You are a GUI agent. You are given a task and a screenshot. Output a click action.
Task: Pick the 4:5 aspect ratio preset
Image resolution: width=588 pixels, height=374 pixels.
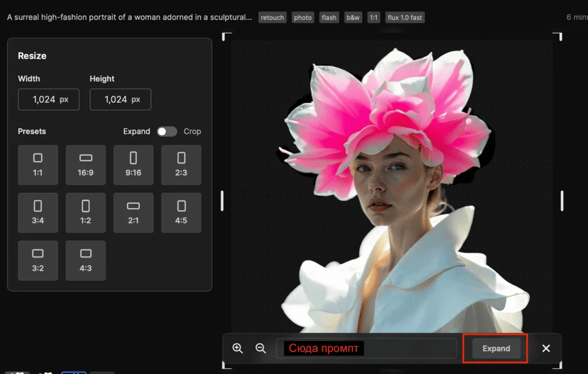pos(181,212)
